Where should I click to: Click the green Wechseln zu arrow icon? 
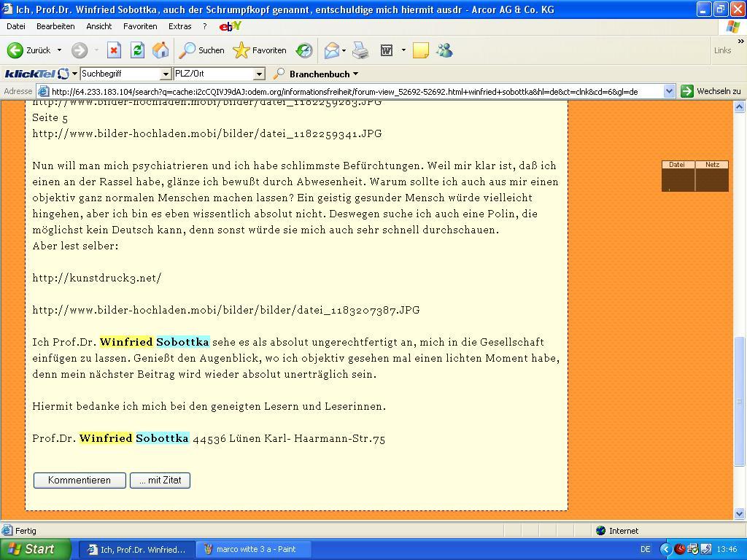coord(687,91)
